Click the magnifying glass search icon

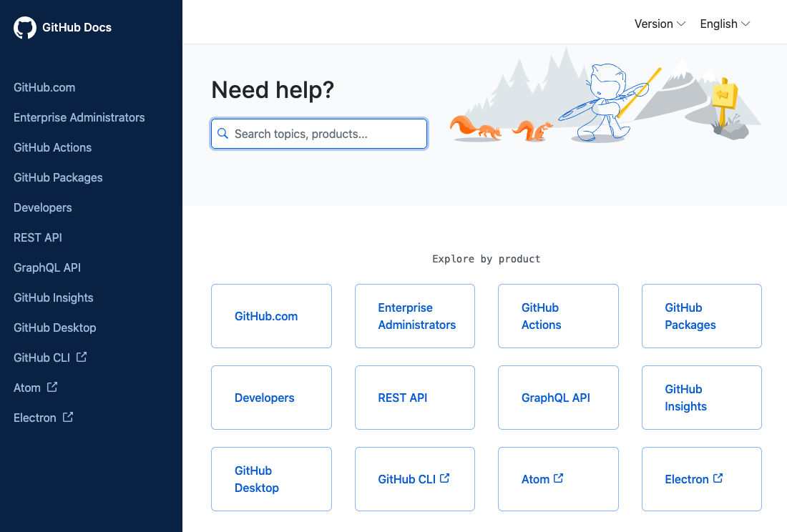(x=223, y=134)
